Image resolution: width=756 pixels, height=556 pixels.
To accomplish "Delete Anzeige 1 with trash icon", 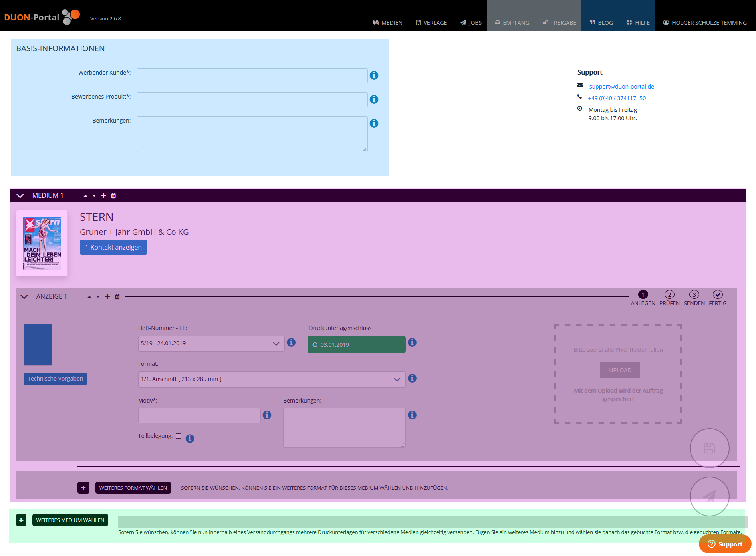I will (x=117, y=296).
